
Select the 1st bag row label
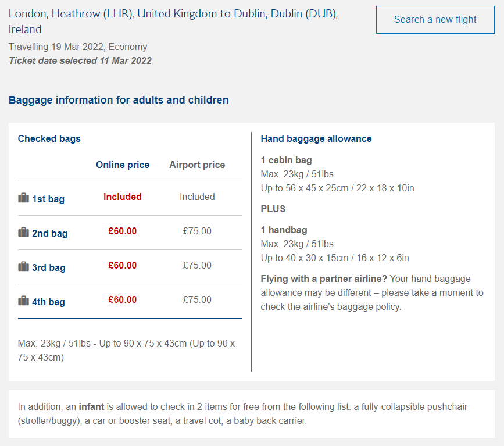click(x=48, y=199)
